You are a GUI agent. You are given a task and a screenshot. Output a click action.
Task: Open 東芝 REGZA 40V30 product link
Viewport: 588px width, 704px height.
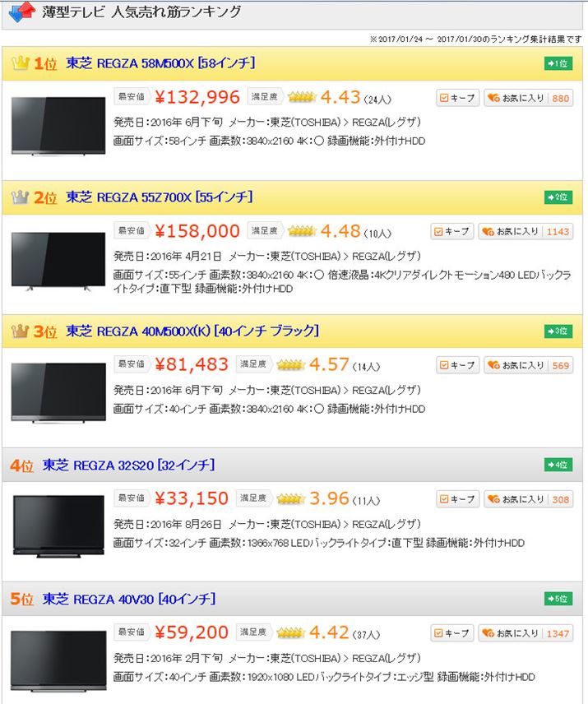pos(129,599)
